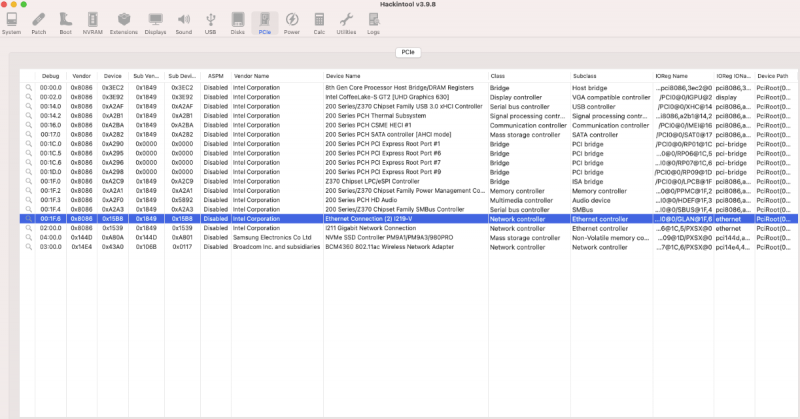Sort by the Device Name column header

[x=406, y=76]
